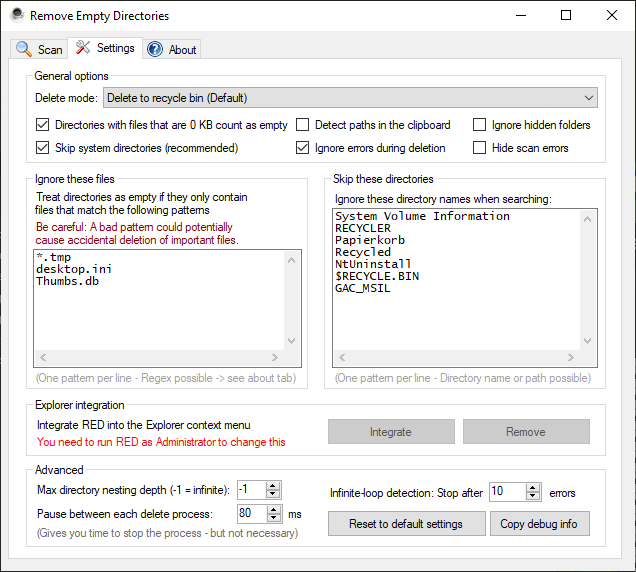
Task: Click the tools icon on Settings tab
Action: click(x=83, y=47)
